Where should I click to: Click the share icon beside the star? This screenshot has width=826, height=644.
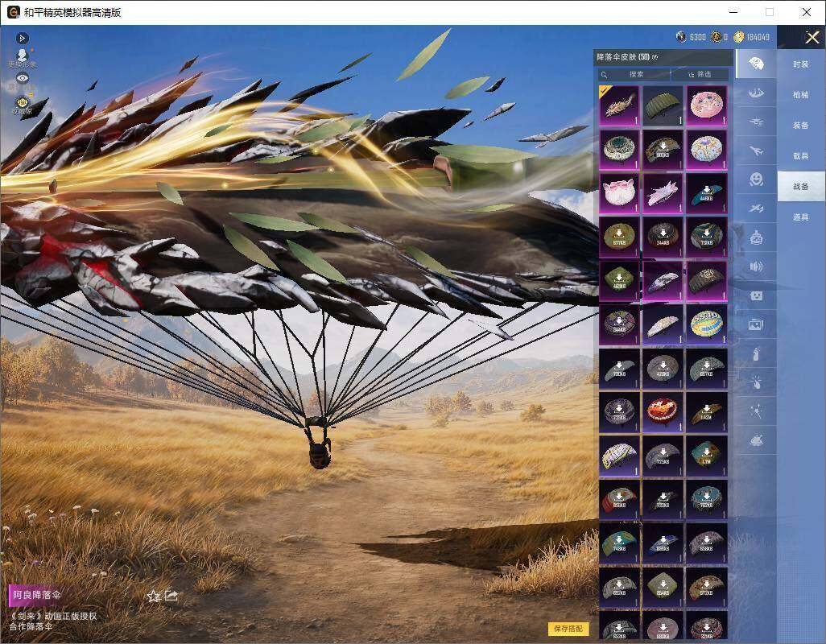click(x=171, y=595)
